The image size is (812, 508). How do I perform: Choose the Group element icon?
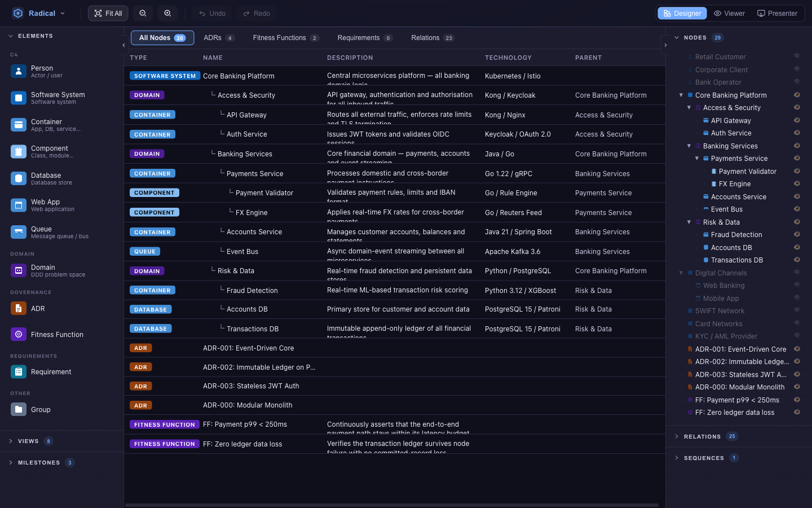point(19,410)
